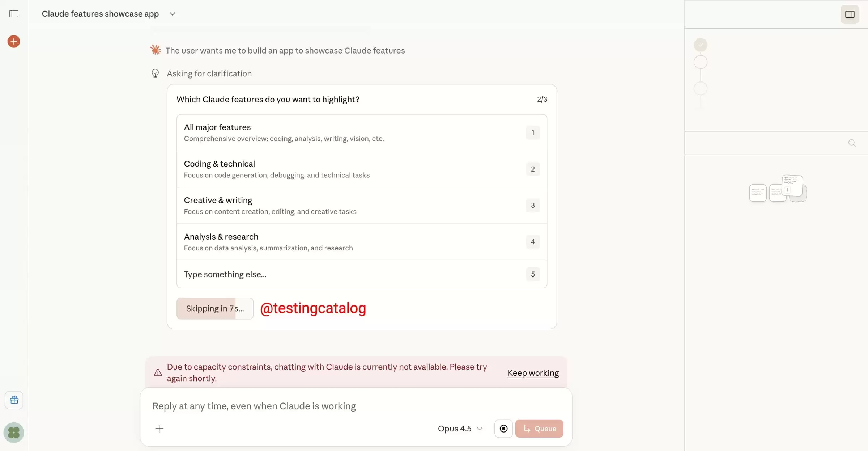Click the orange new chat plus button
Viewport: 868px width, 451px height.
point(14,41)
